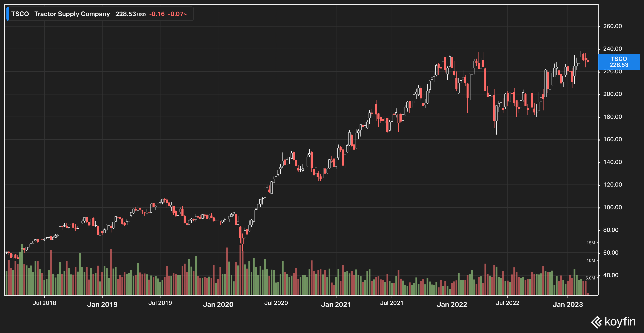Click the USD currency label in legend
This screenshot has width=644, height=333.
142,15
